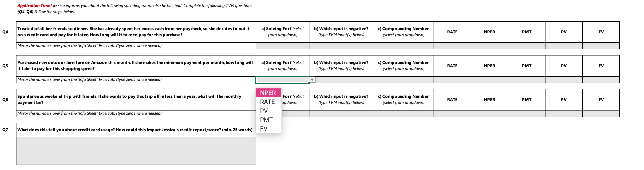Screen dimensions: 644x170
Task: Select the PMT answer cell for Q5
Action: [526, 79]
